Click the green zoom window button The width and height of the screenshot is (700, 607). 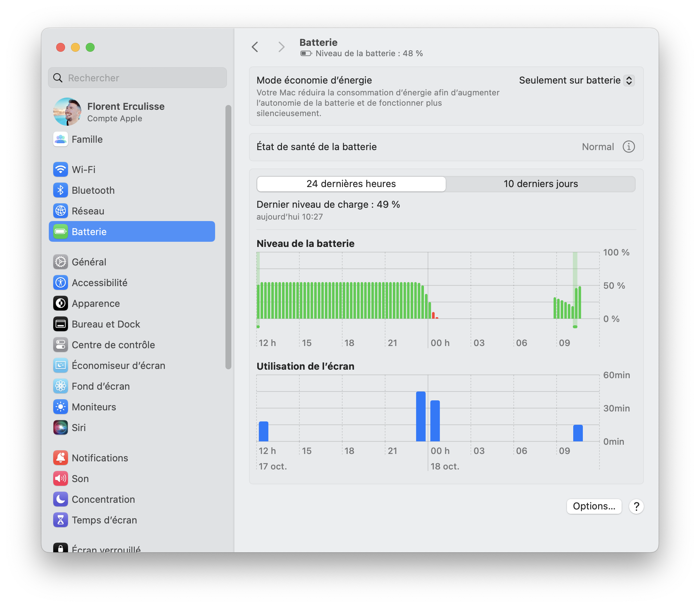pyautogui.click(x=90, y=47)
